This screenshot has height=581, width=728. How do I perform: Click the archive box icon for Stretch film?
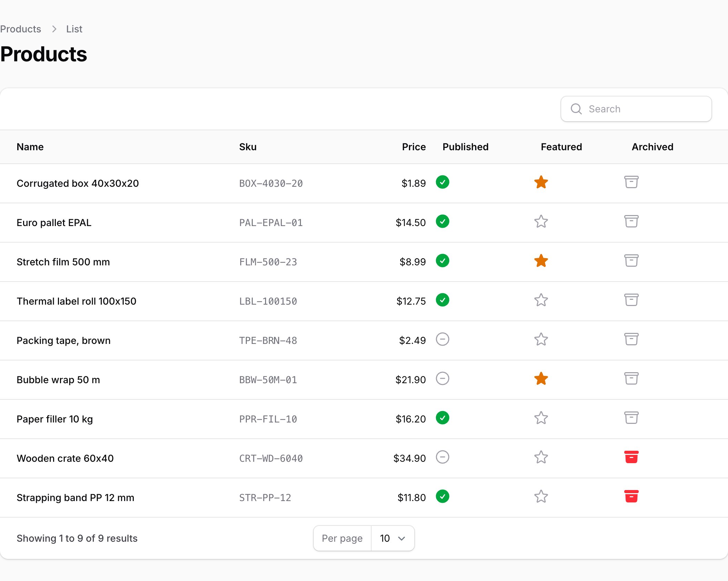coord(631,261)
